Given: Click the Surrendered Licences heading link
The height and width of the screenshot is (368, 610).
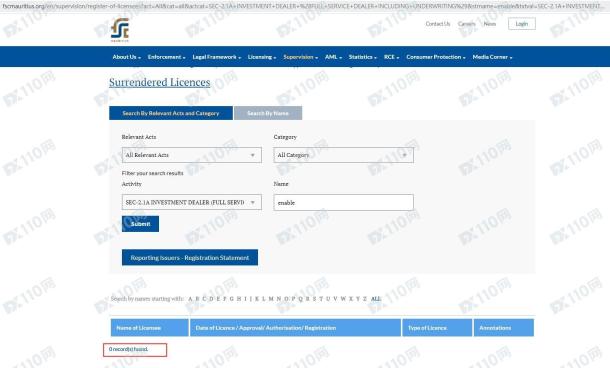Looking at the screenshot, I should pyautogui.click(x=160, y=82).
